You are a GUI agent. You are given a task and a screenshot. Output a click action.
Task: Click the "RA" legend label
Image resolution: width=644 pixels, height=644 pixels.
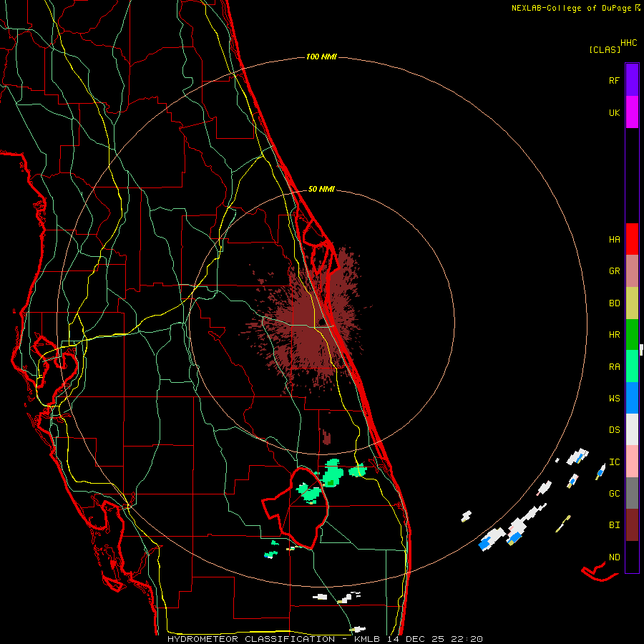coord(614,367)
